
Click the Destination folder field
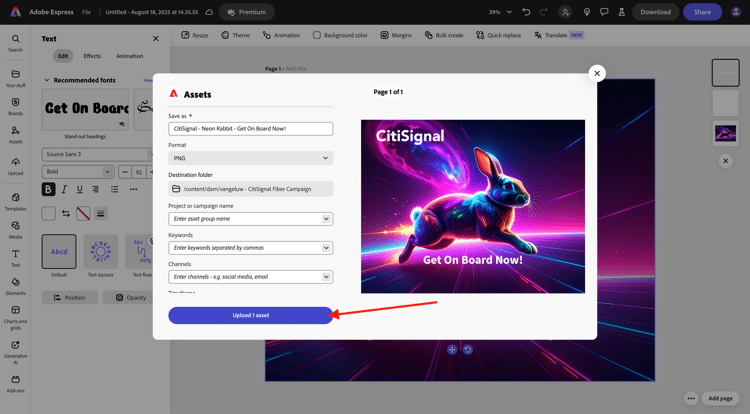(251, 189)
